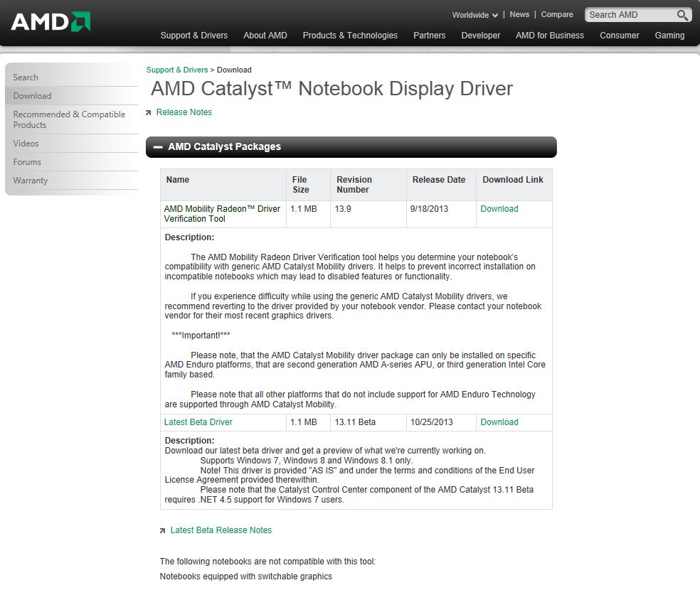
Task: Open Products & Technologies menu
Action: coord(350,36)
